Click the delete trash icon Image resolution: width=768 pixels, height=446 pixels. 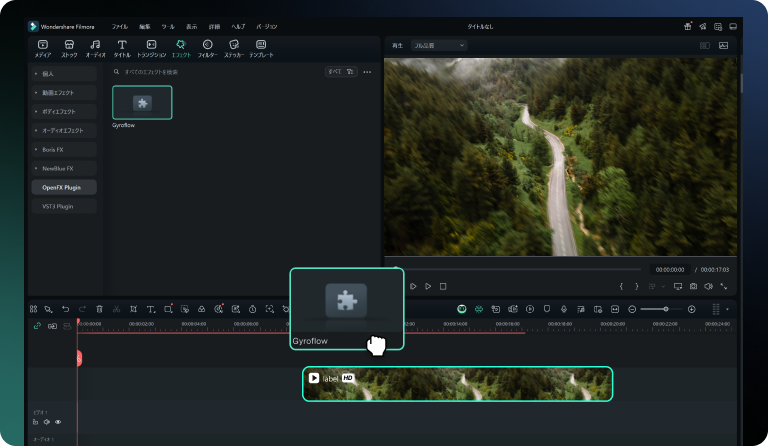(99, 309)
